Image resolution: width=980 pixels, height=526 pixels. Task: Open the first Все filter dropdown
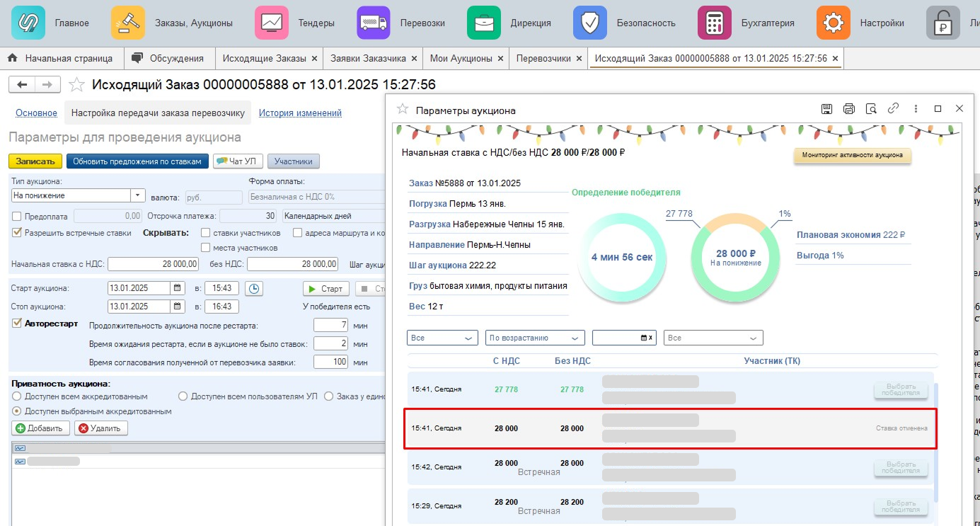coord(443,338)
